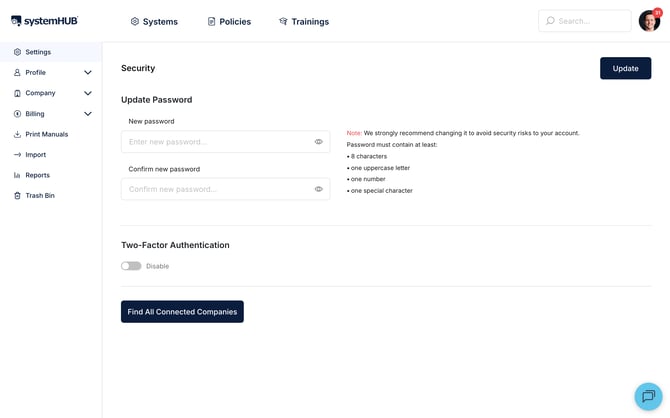Open the user avatar menu
Screen dimensions: 670x418
tap(649, 21)
